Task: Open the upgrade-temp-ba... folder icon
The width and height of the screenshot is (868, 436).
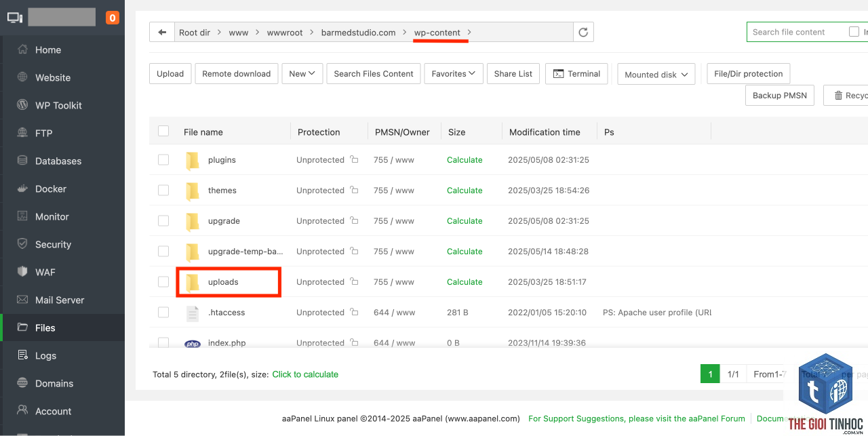Action: tap(193, 252)
